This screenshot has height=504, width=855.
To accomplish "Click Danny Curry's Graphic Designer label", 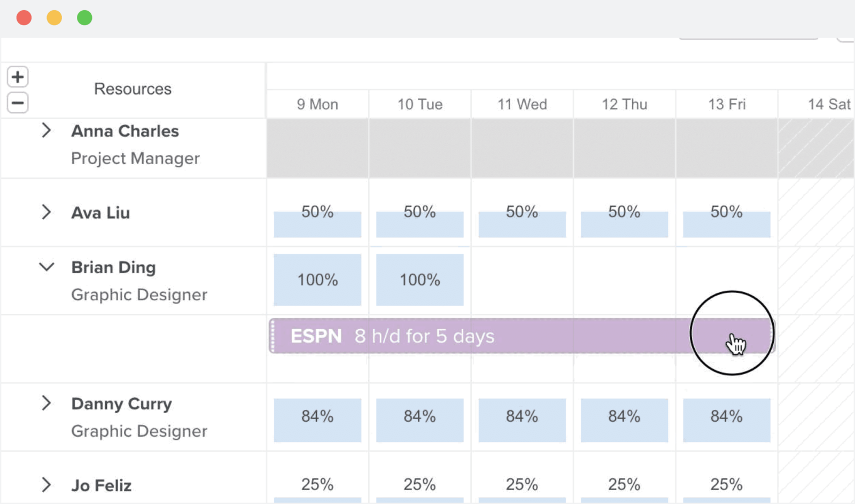I will point(139,431).
